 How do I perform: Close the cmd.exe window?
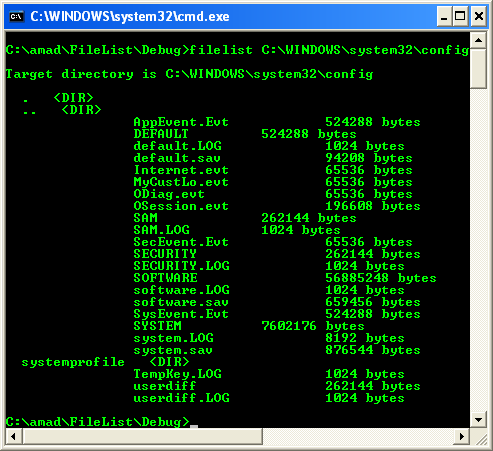click(479, 16)
